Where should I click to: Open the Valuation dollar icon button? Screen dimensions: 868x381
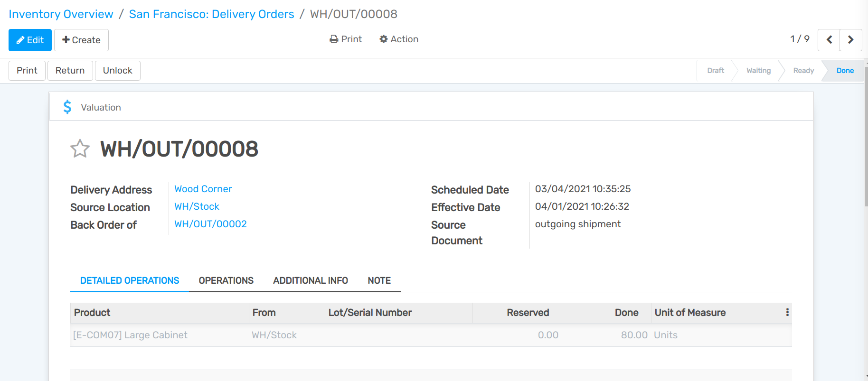(92, 107)
